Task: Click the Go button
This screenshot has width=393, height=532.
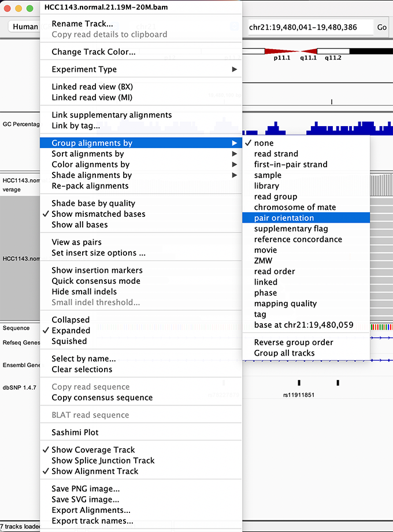Action: click(382, 27)
